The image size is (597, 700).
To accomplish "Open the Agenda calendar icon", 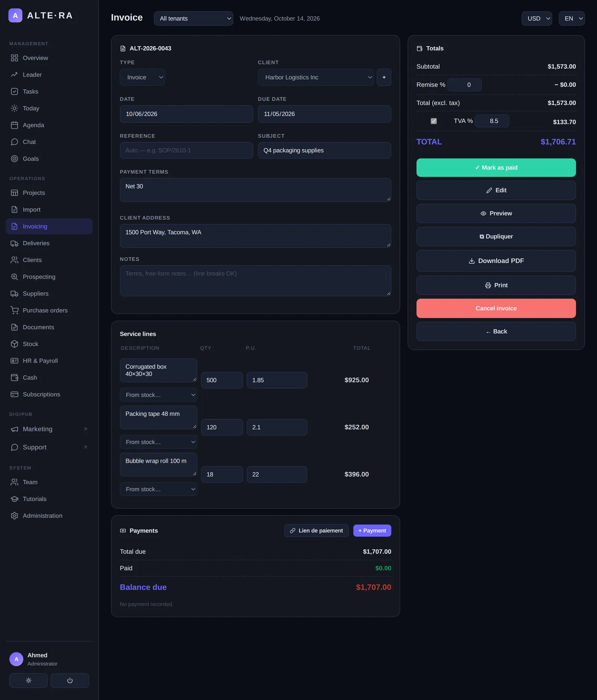I will 14,125.
